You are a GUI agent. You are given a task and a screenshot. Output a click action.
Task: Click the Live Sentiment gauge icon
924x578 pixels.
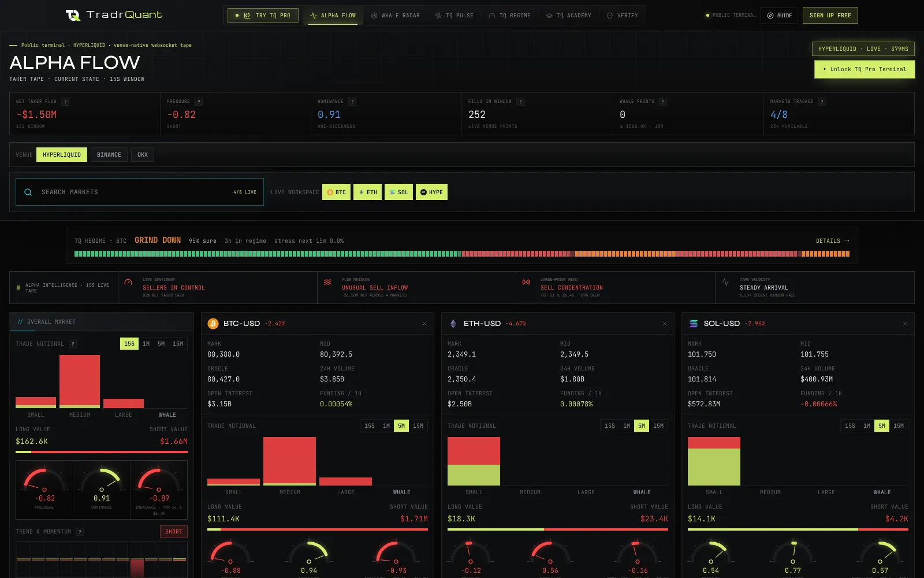(128, 282)
